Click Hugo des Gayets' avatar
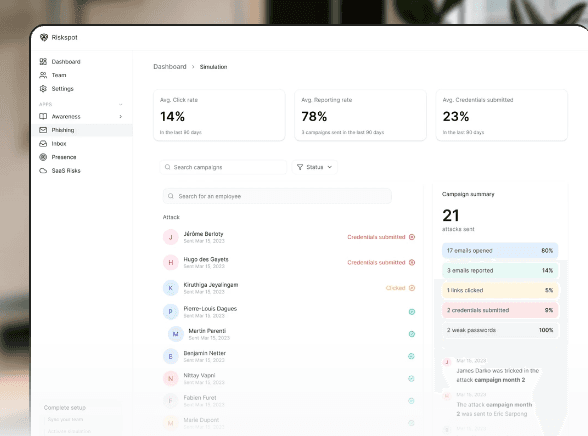The image size is (588, 436). click(x=171, y=262)
